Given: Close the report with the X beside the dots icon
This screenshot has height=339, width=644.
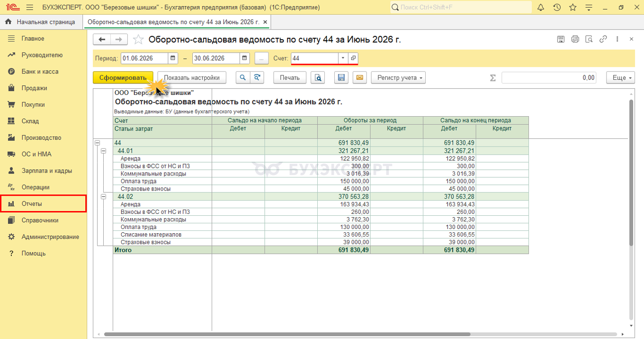Looking at the screenshot, I should click(632, 39).
